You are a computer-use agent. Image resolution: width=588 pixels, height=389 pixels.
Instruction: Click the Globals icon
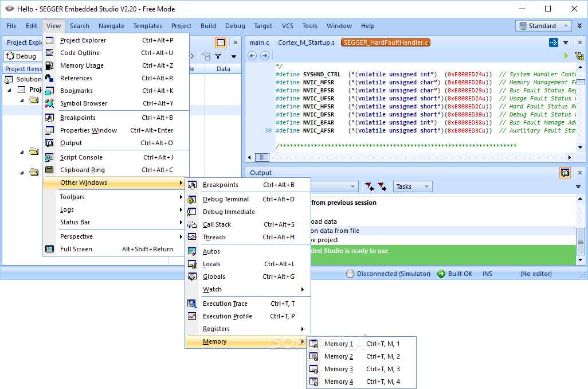point(192,277)
